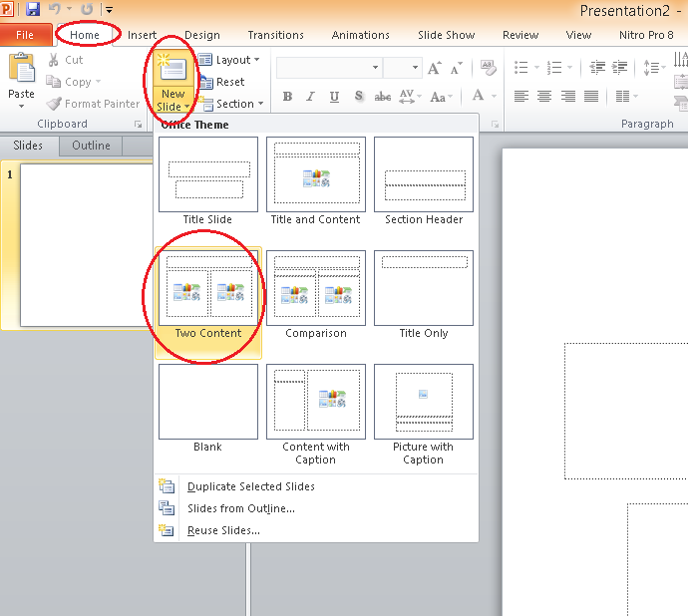The width and height of the screenshot is (688, 616).
Task: Toggle Italic formatting
Action: coord(310,97)
